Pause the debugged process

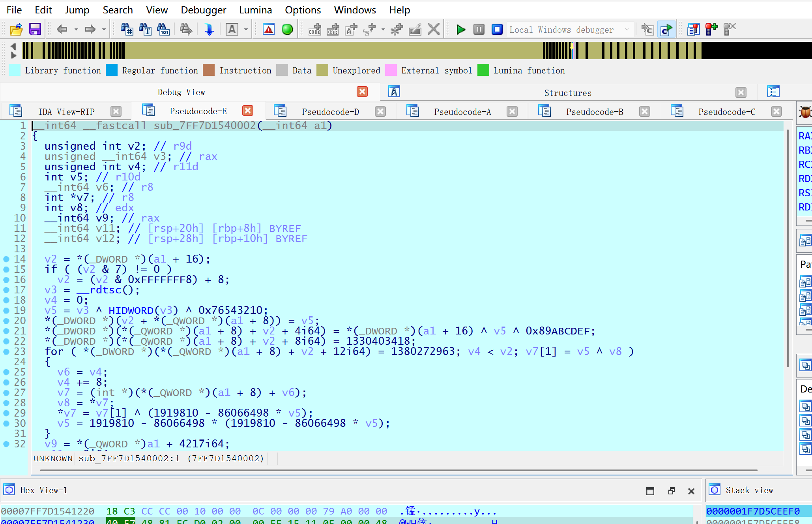click(479, 30)
